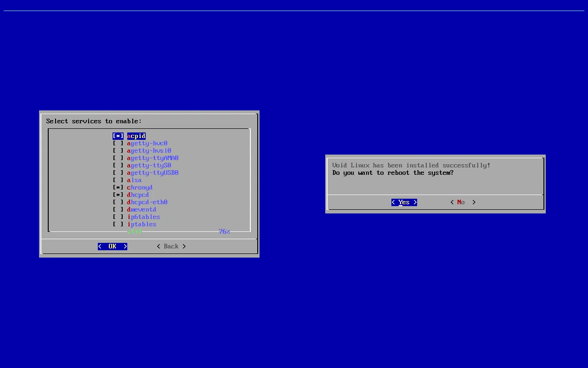Viewport: 588px width, 368px height.
Task: Click the 'Void Linux has been installed' message
Action: coord(412,166)
